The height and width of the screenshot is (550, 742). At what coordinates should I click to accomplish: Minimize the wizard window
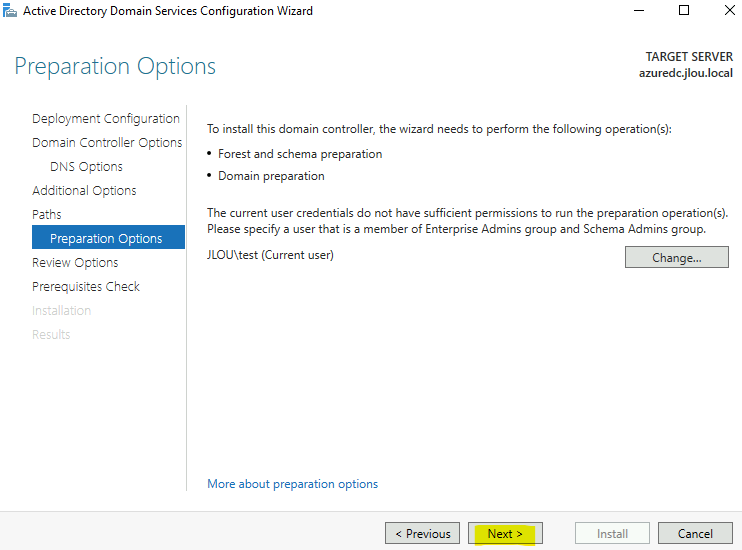(x=639, y=10)
